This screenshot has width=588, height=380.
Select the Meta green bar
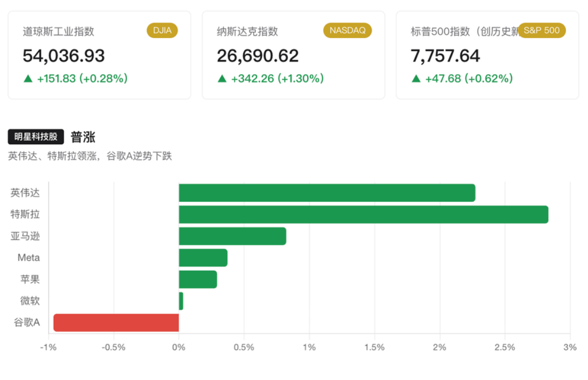pyautogui.click(x=203, y=258)
